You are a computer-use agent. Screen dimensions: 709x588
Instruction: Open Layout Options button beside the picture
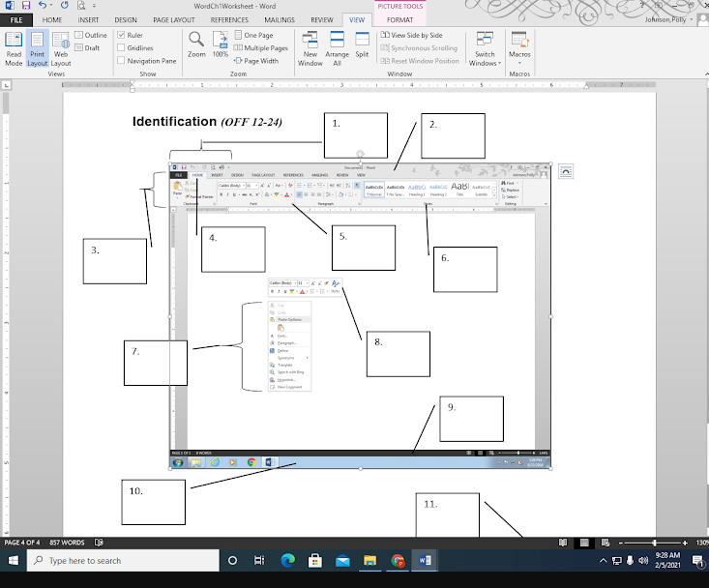[x=566, y=171]
